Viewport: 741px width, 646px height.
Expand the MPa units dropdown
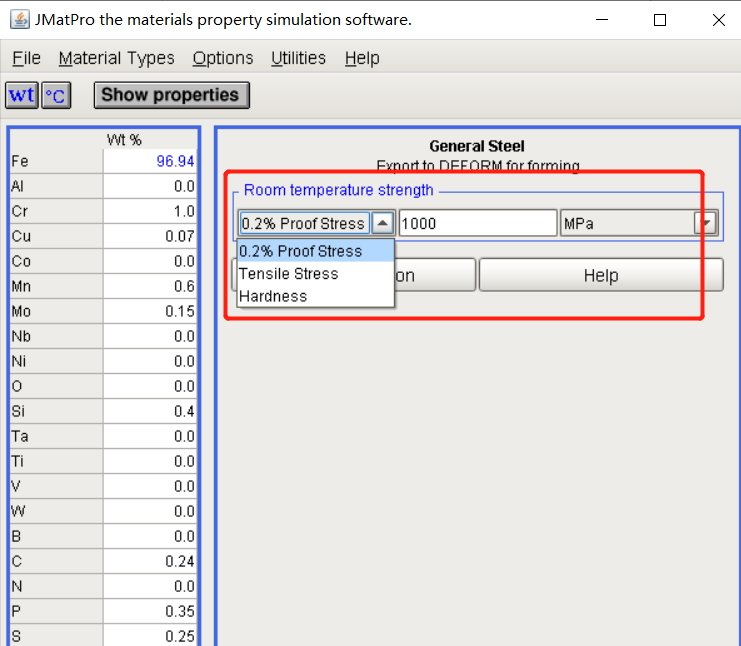706,223
